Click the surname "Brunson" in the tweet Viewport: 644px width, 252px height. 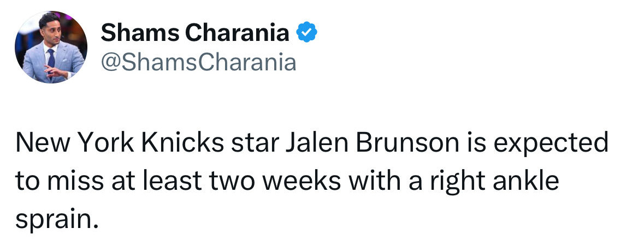pos(407,143)
